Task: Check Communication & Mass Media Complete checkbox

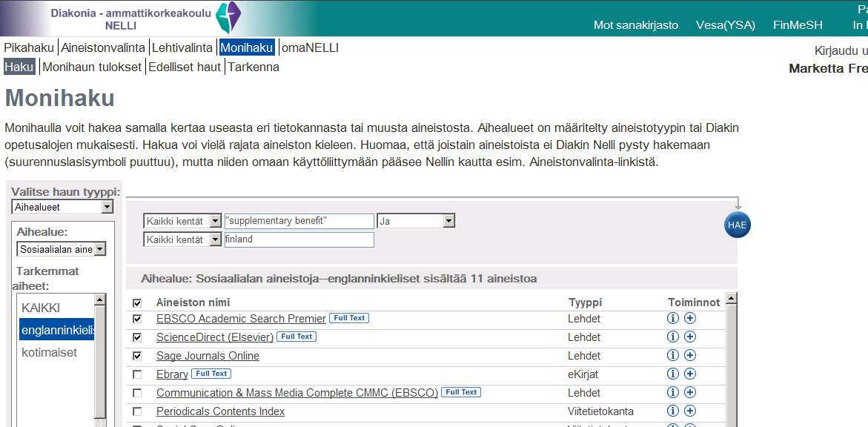Action: (137, 393)
